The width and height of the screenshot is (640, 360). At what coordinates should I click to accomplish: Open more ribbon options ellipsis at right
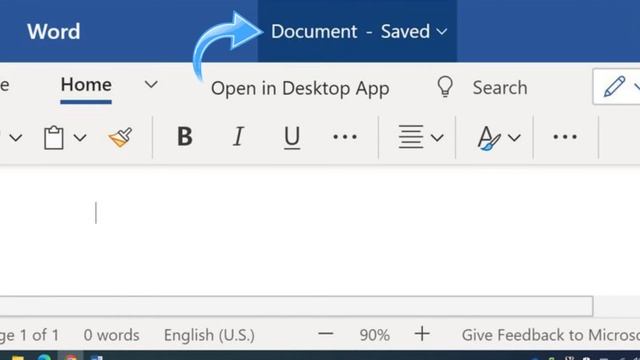click(565, 137)
